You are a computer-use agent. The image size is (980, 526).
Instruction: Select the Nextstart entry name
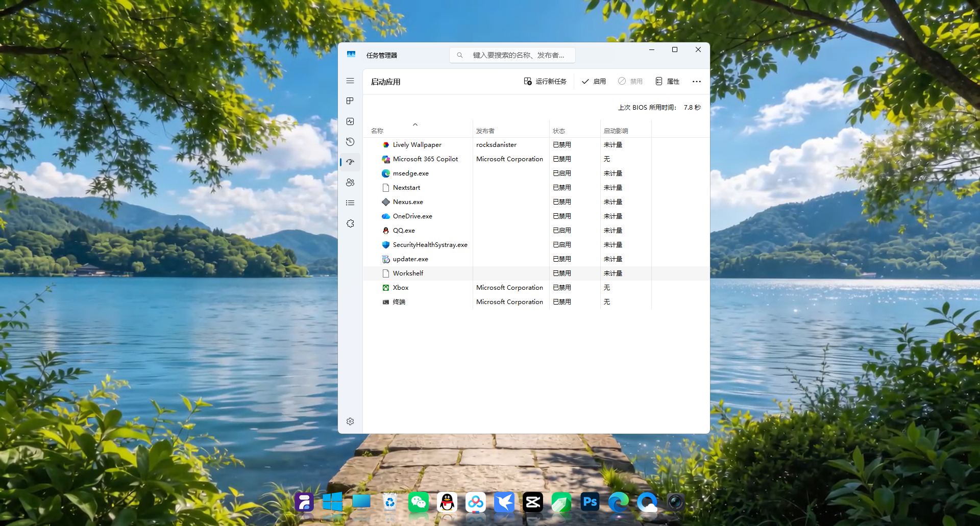[x=406, y=188]
